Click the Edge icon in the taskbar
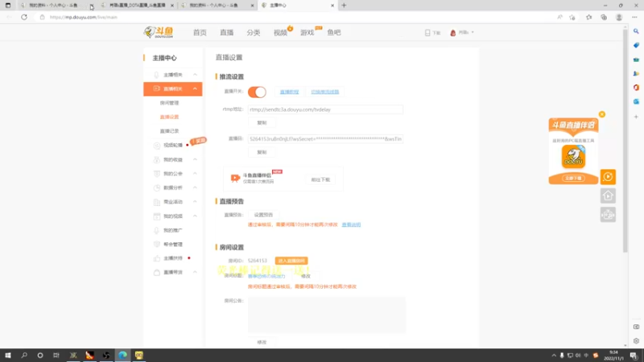 point(122,356)
